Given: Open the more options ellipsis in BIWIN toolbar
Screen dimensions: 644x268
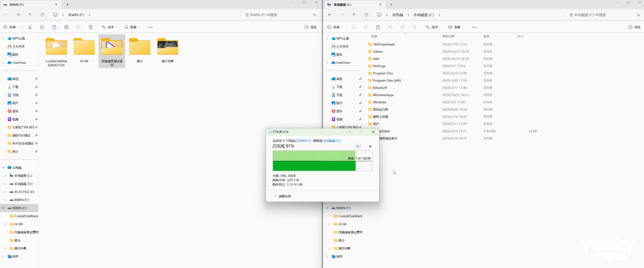Looking at the screenshot, I should tap(150, 27).
